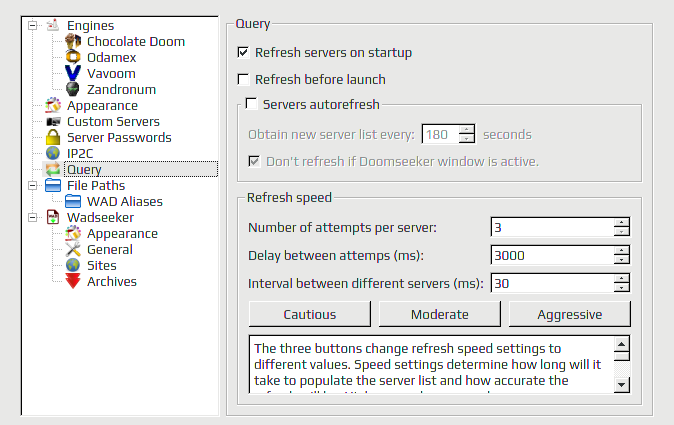Collapse the Wadseeker tree node
Screen dimensions: 674x425
coord(32,217)
